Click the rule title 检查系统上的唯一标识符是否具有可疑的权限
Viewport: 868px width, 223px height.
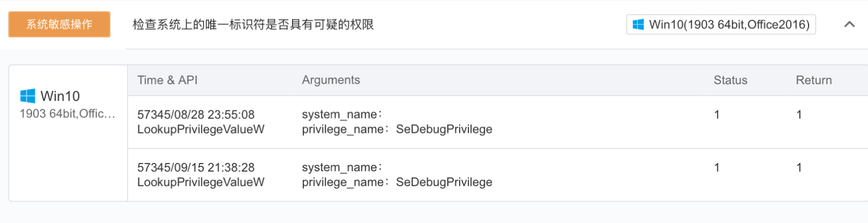[x=253, y=25]
